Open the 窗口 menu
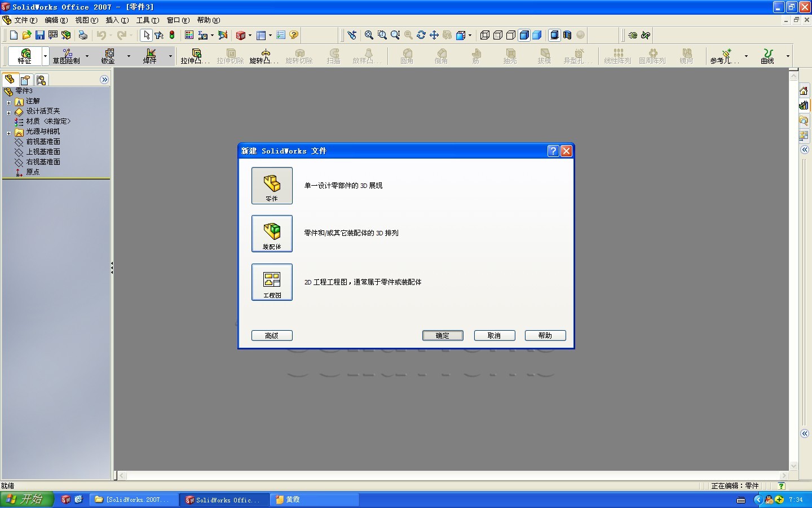Image resolution: width=812 pixels, height=508 pixels. (x=178, y=20)
